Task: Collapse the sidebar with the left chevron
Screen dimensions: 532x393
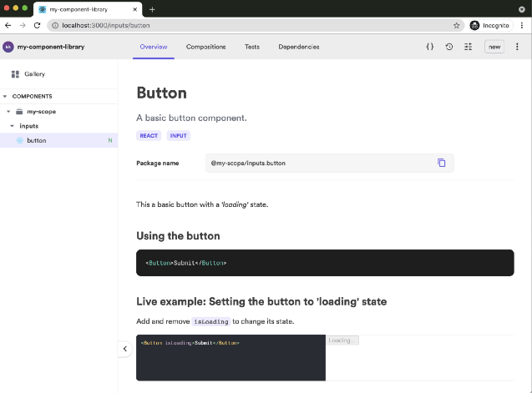Action: click(124, 349)
